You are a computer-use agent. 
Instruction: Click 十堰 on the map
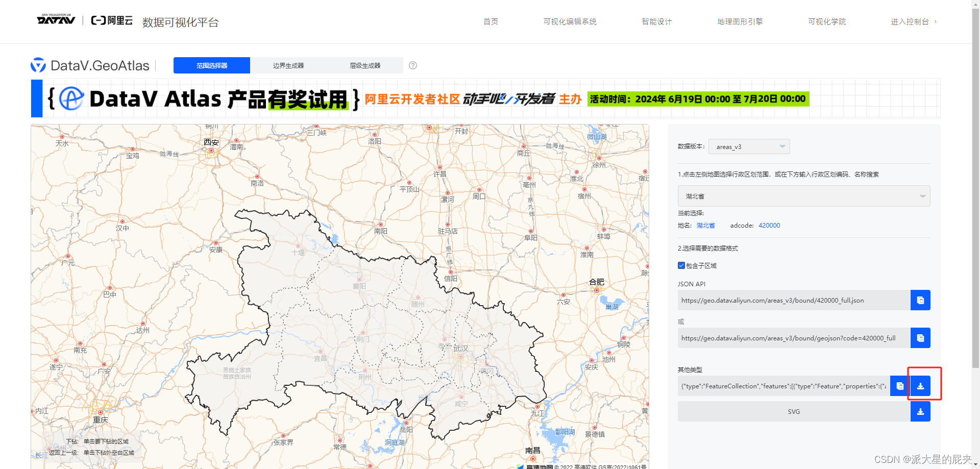tap(298, 252)
